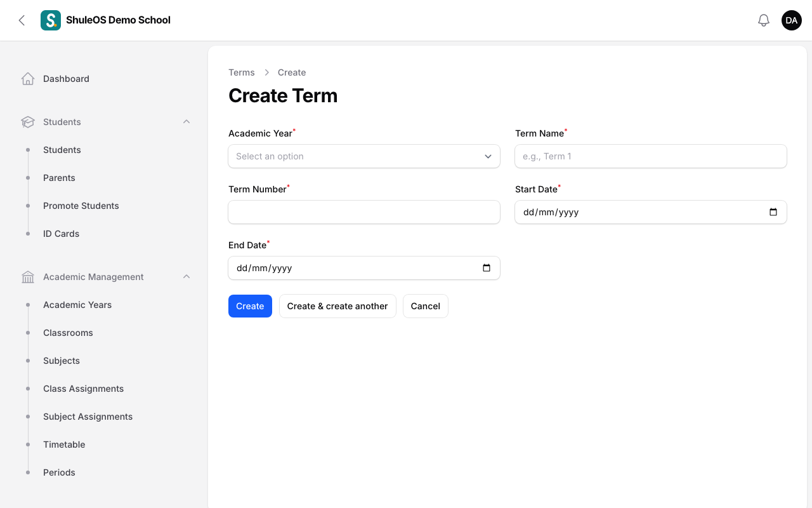Open Students page under Students group
The image size is (812, 508).
pos(62,150)
